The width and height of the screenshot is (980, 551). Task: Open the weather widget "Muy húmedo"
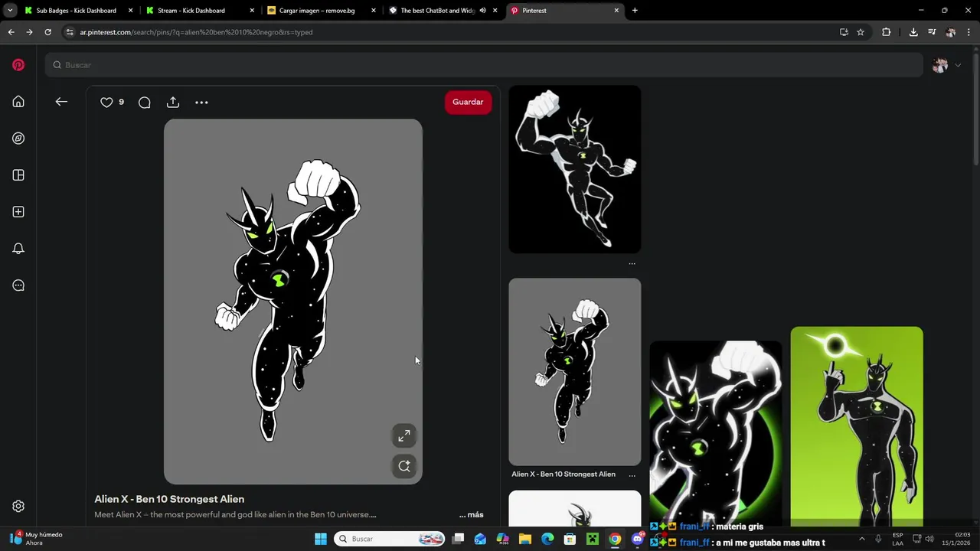(x=35, y=539)
